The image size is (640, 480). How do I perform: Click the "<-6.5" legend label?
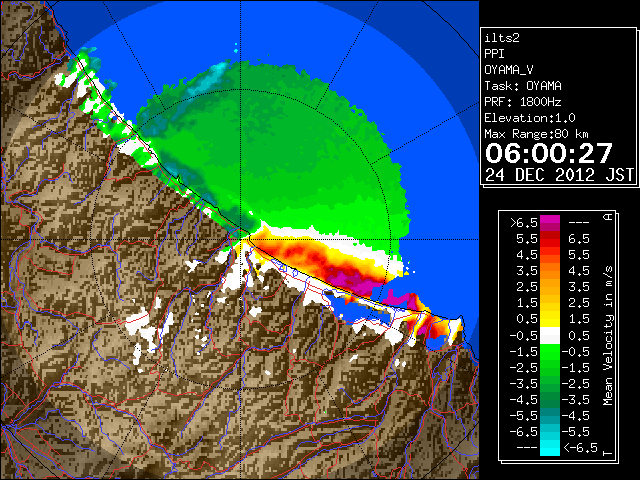[580, 448]
